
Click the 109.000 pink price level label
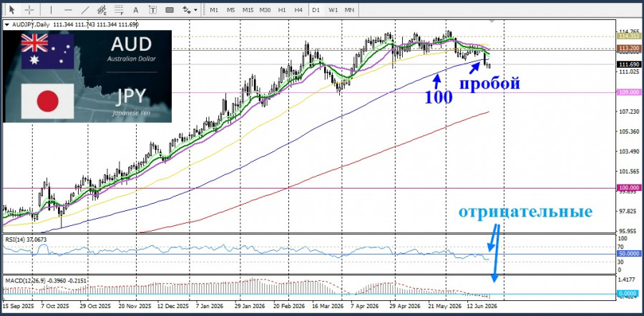628,92
